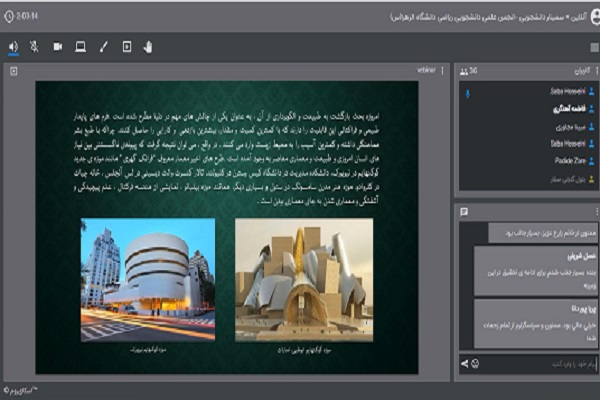The height and width of the screenshot is (400, 600).
Task: Click the blue microphone indicator in user list
Action: click(x=468, y=93)
